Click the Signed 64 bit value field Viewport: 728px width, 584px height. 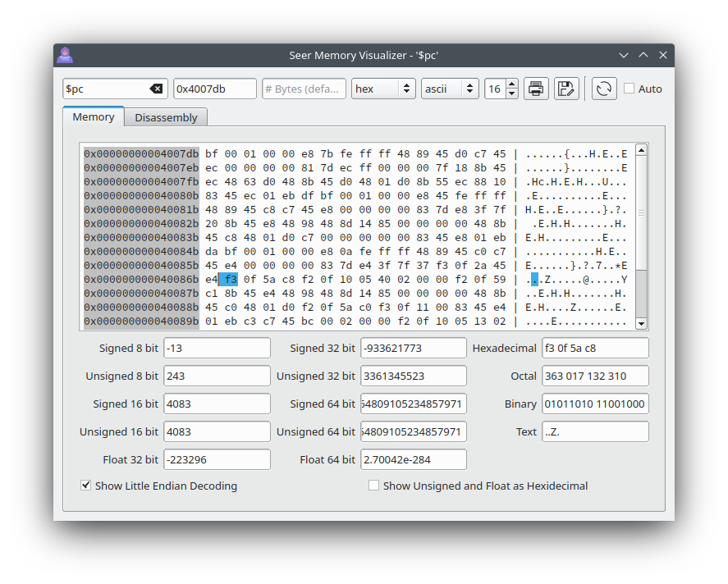tap(413, 404)
